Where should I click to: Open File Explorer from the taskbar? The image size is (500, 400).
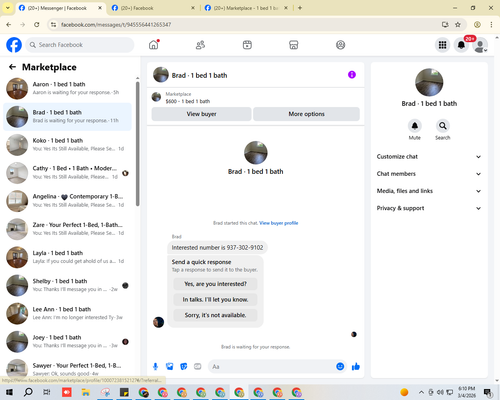click(x=86, y=392)
